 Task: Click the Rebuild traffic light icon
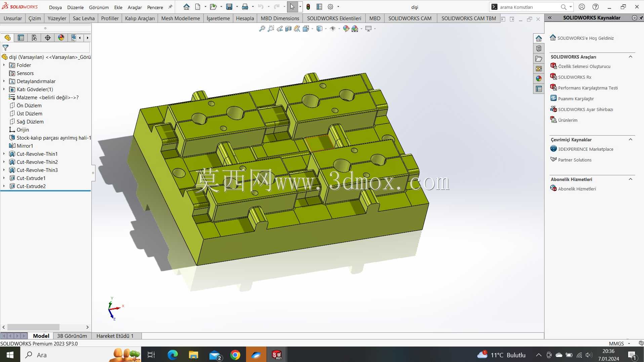tap(308, 7)
